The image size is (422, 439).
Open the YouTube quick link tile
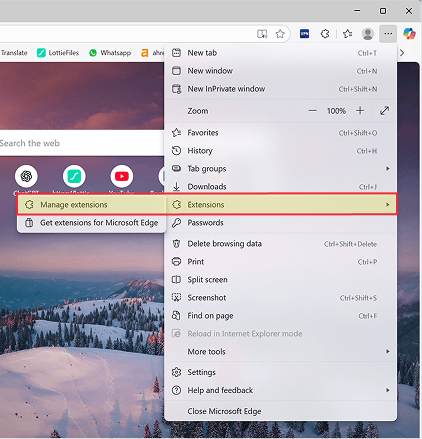pyautogui.click(x=122, y=176)
